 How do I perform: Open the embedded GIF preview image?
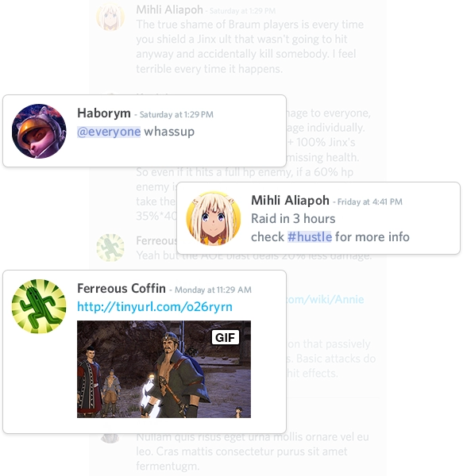click(x=164, y=369)
